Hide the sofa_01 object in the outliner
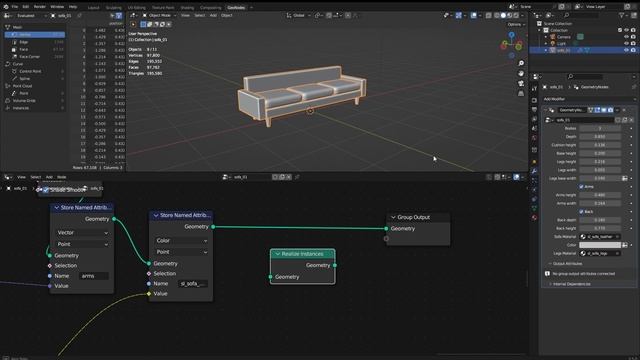Viewport: 640px width, 360px height. 626,50
